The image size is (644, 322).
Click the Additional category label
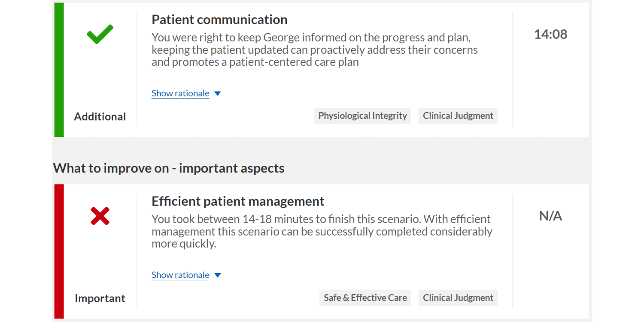click(100, 117)
